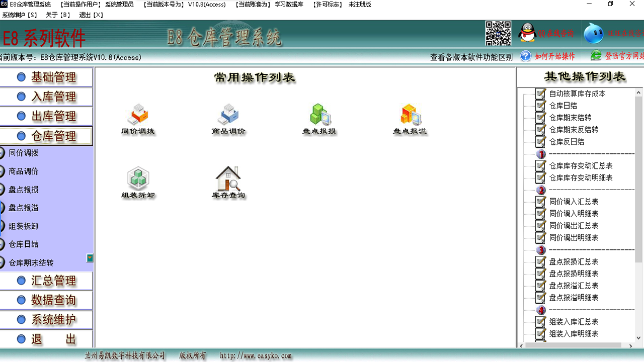Screen dimensions: 644x362
Task: Click the 退出 sidebar button
Action: coord(46,339)
